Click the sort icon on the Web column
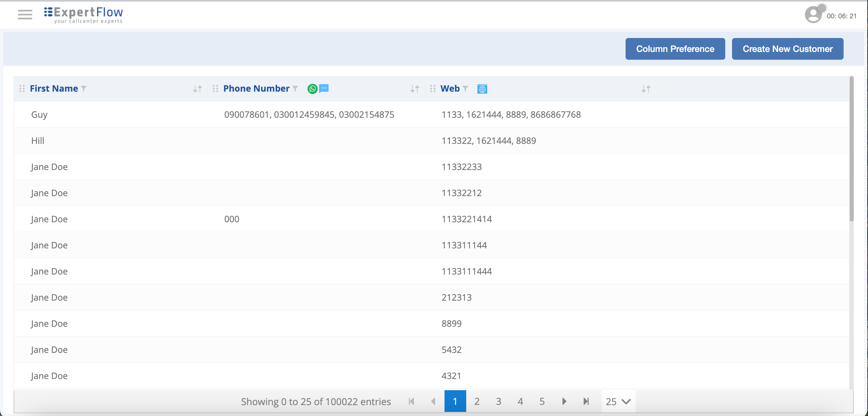The image size is (868, 416). pos(646,89)
